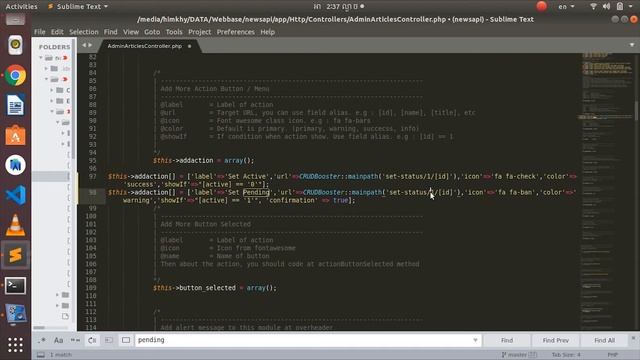Click the code minimap

click(x=607, y=192)
